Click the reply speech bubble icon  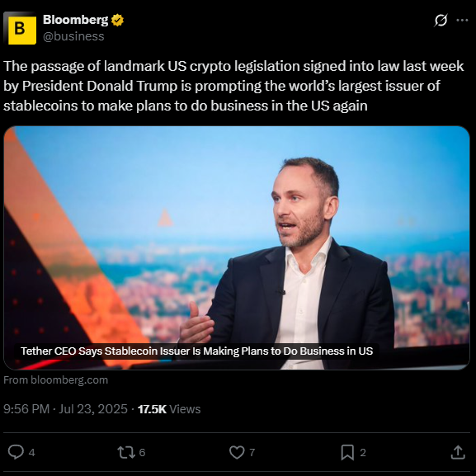click(x=16, y=452)
